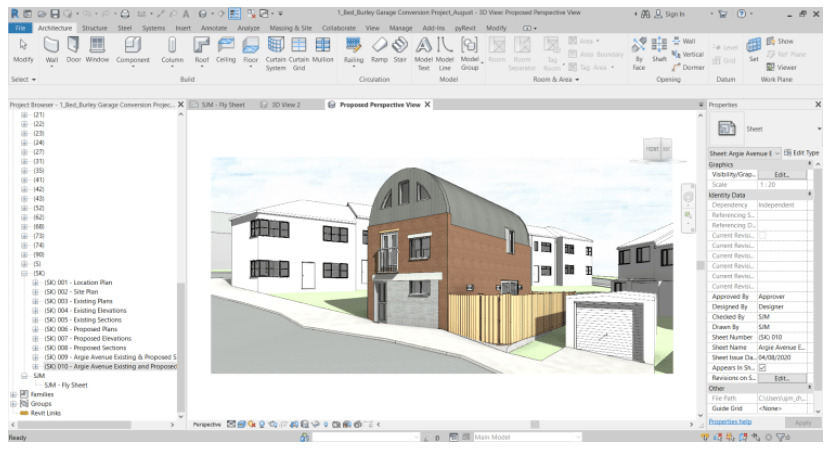Screen dimensions: 834x453
Task: Open the Properties help link
Action: click(x=730, y=422)
